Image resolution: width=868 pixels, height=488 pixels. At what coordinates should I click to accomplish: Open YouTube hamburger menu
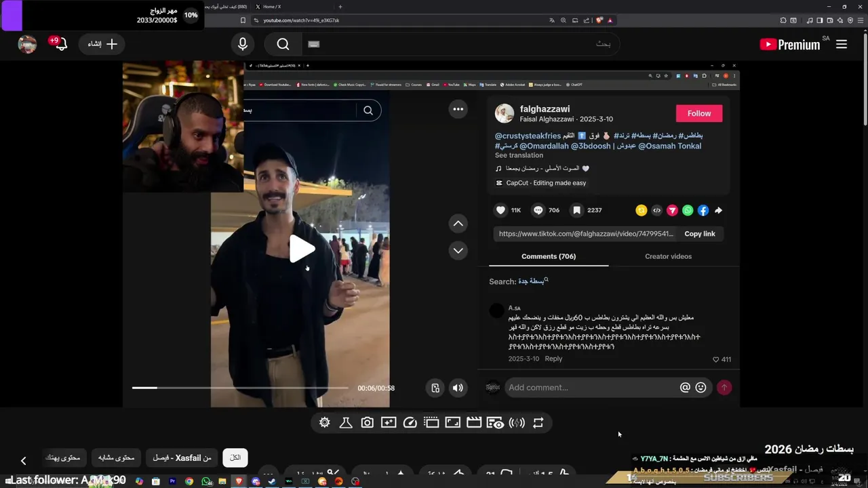(x=842, y=44)
